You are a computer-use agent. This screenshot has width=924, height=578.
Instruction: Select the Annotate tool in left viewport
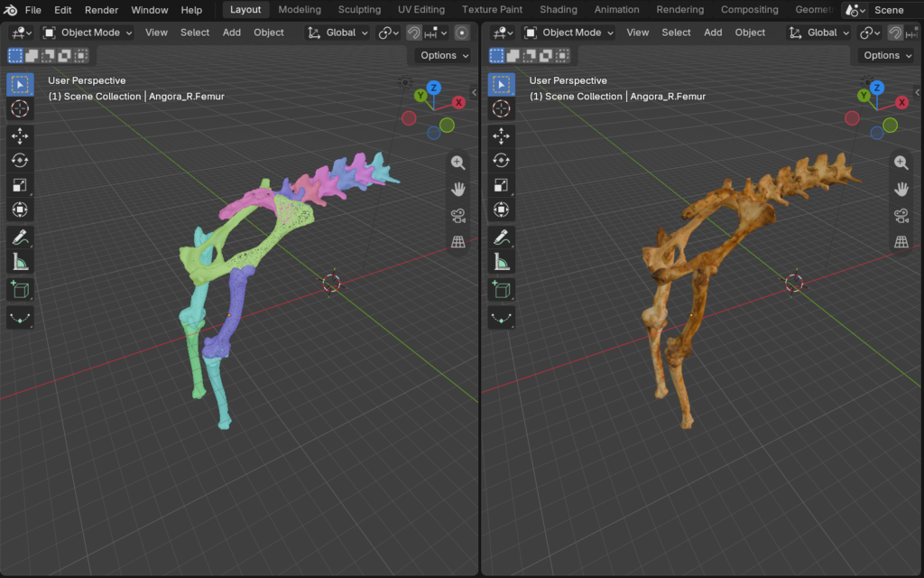20,238
